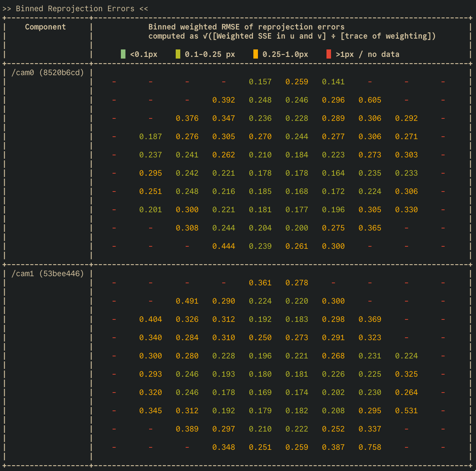Viewport: 476px width, 471px height.
Task: Click the value 0.261
Action: [x=297, y=246]
